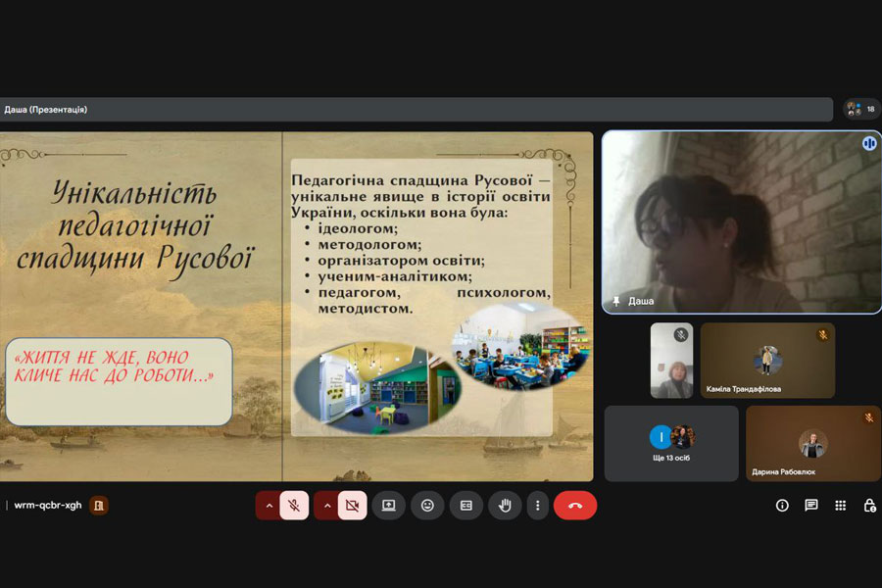Click the pin icon beside Даша's name

[616, 301]
